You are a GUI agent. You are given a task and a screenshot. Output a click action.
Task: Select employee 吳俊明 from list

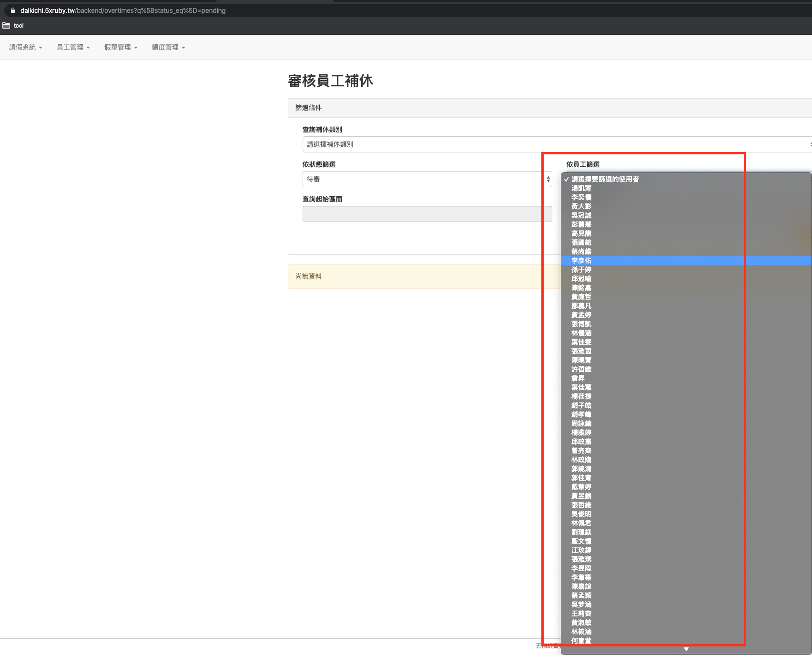click(686, 514)
